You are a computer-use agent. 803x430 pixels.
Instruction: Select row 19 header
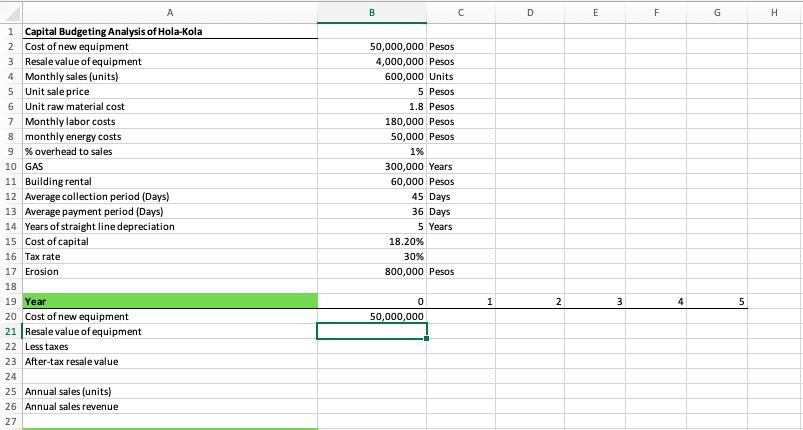pyautogui.click(x=11, y=302)
